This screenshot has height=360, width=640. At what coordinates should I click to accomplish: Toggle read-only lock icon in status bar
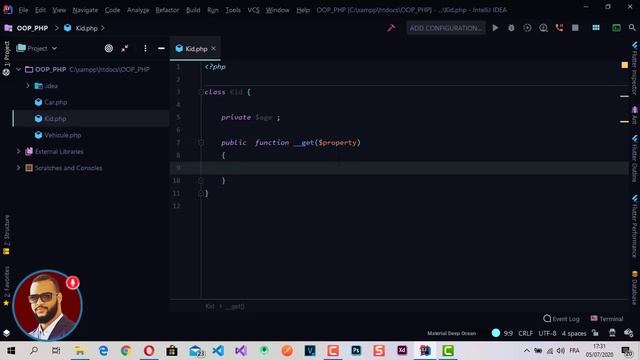tap(596, 333)
